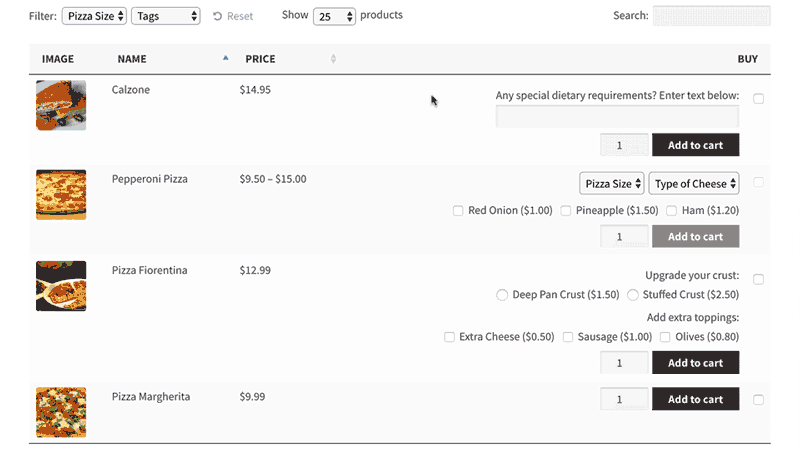Select the Deep Pan Crust ($1.50) radio
Image resolution: width=800 pixels, height=450 pixels.
point(502,295)
